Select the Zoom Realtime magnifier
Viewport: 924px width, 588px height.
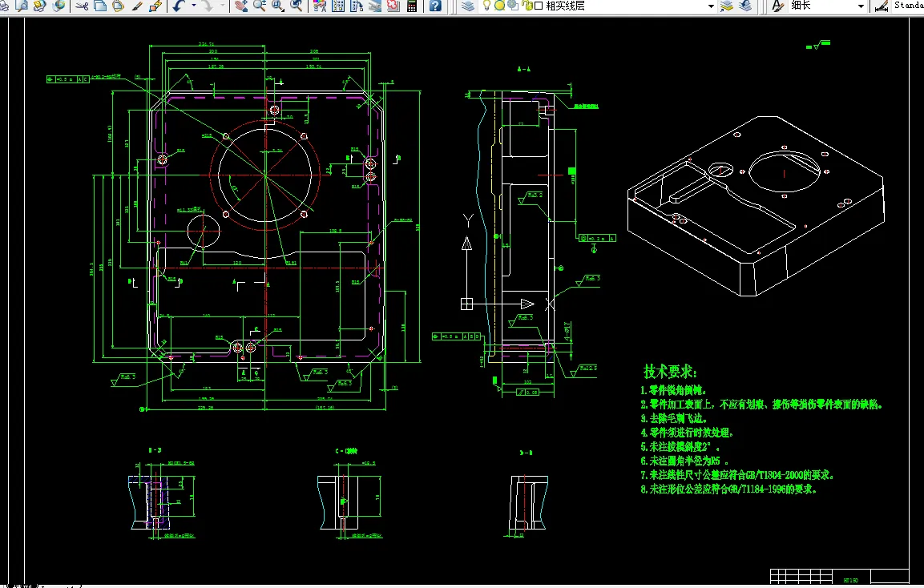[260, 6]
